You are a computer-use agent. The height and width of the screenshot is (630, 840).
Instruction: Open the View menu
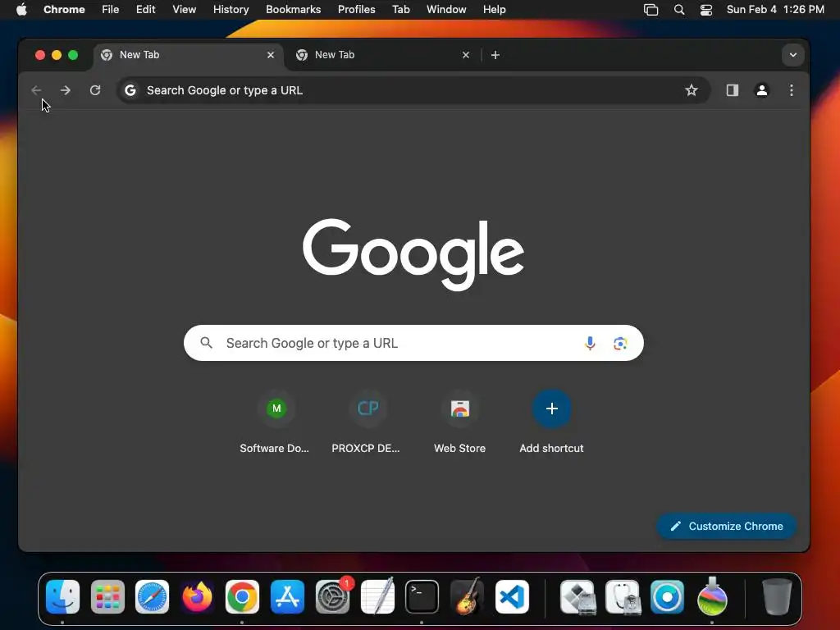click(x=184, y=10)
